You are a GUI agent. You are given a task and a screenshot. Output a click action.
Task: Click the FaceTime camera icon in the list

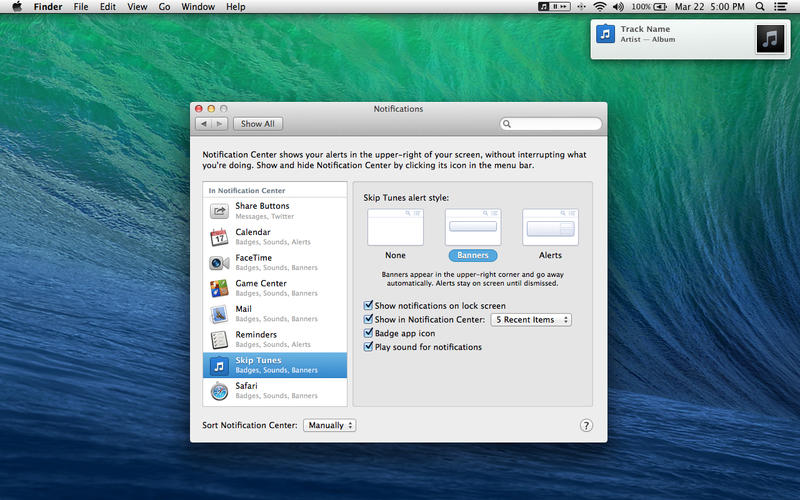click(219, 263)
